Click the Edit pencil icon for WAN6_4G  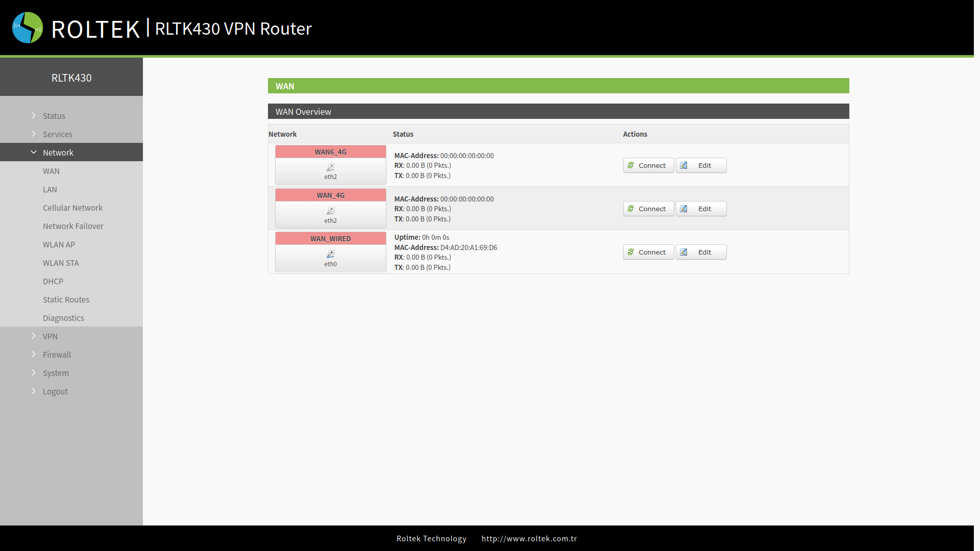tap(684, 165)
